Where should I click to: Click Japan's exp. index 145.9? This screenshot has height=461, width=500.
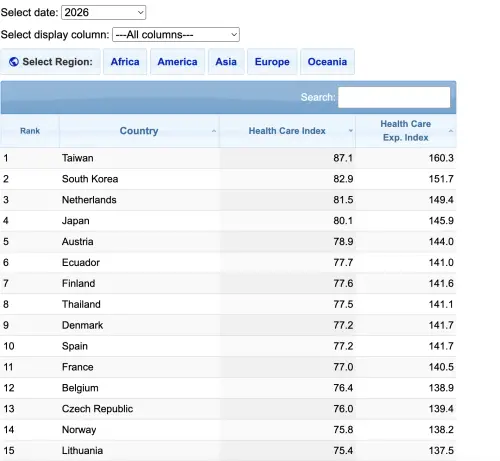(x=441, y=221)
